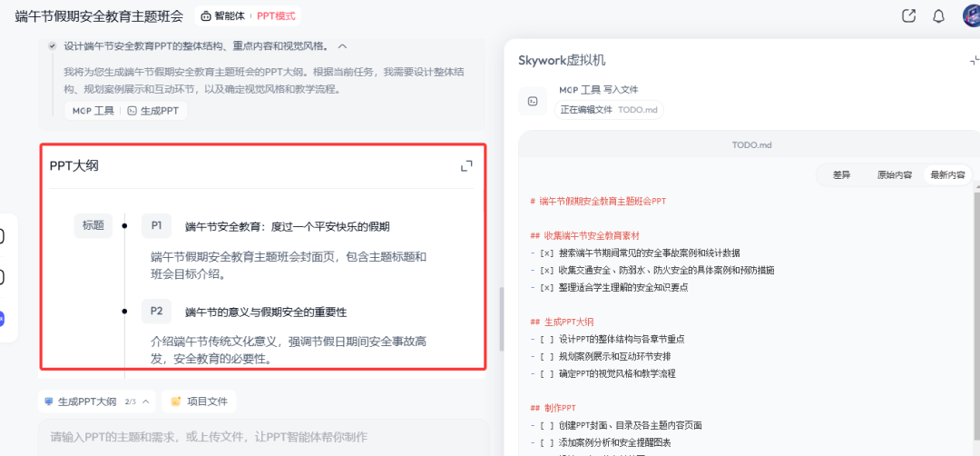
Task: Click the MCP 工具 tag
Action: tap(93, 111)
